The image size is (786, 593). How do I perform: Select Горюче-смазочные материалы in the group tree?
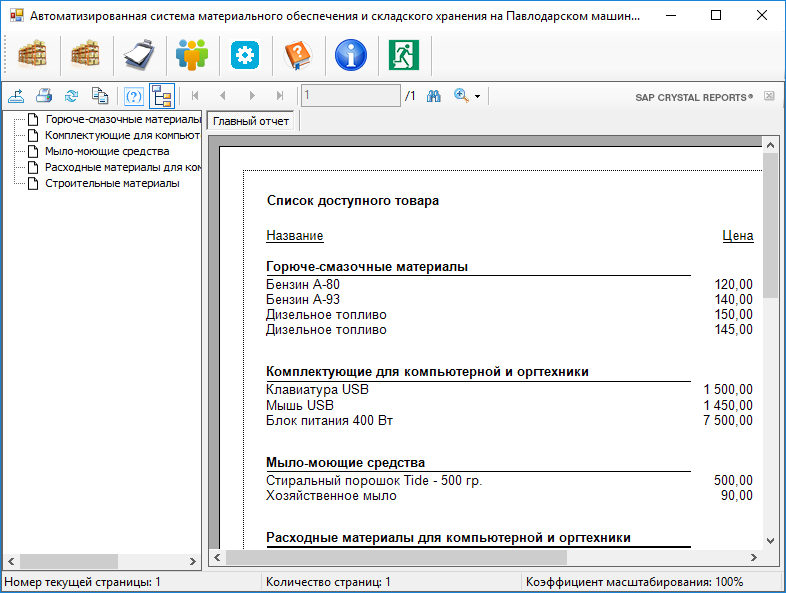123,119
